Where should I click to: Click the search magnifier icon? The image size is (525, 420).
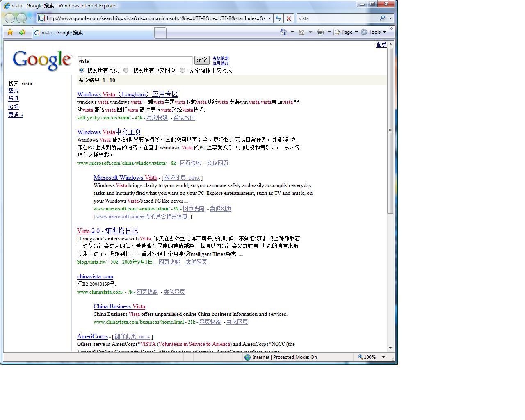(382, 18)
